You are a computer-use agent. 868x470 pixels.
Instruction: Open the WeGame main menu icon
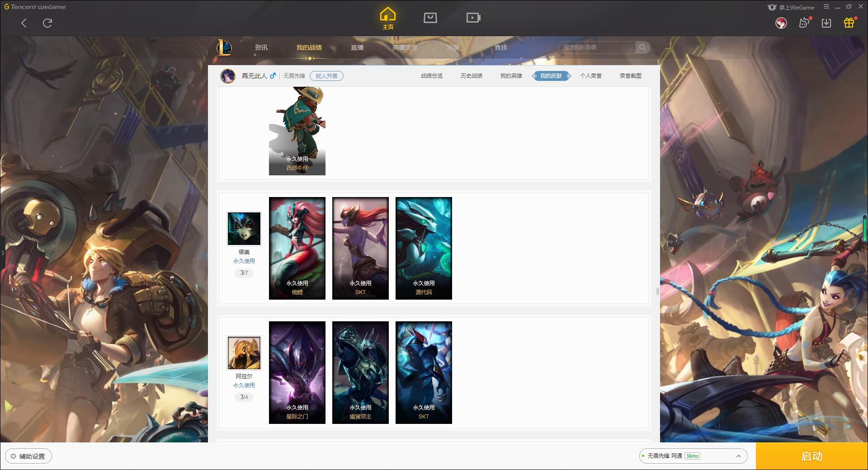(x=826, y=7)
